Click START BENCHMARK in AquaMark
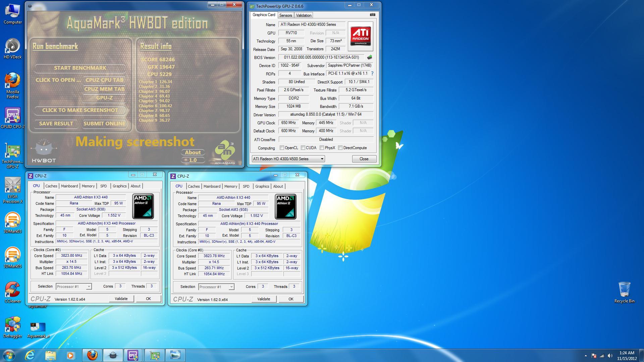644x362 pixels. point(80,68)
